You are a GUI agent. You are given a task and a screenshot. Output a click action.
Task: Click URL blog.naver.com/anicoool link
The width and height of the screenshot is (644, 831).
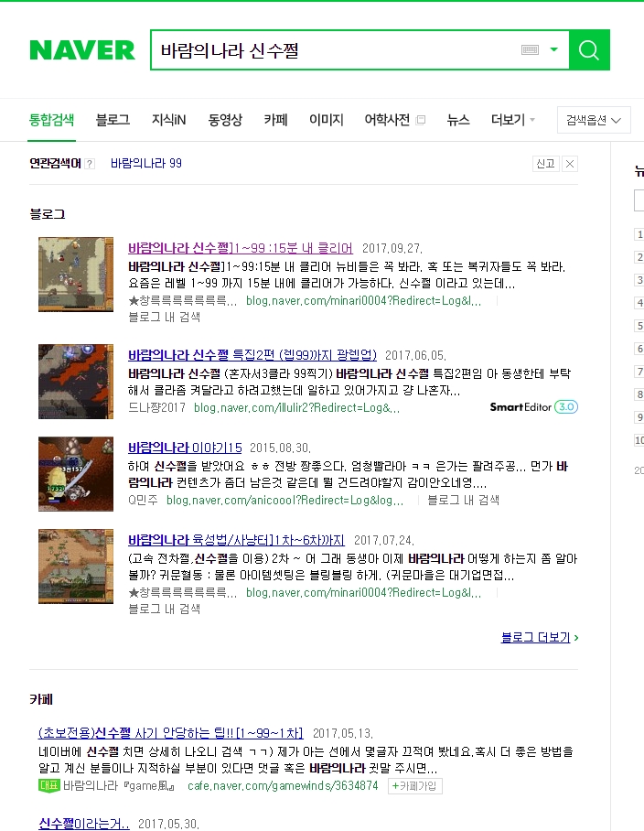click(x=284, y=501)
